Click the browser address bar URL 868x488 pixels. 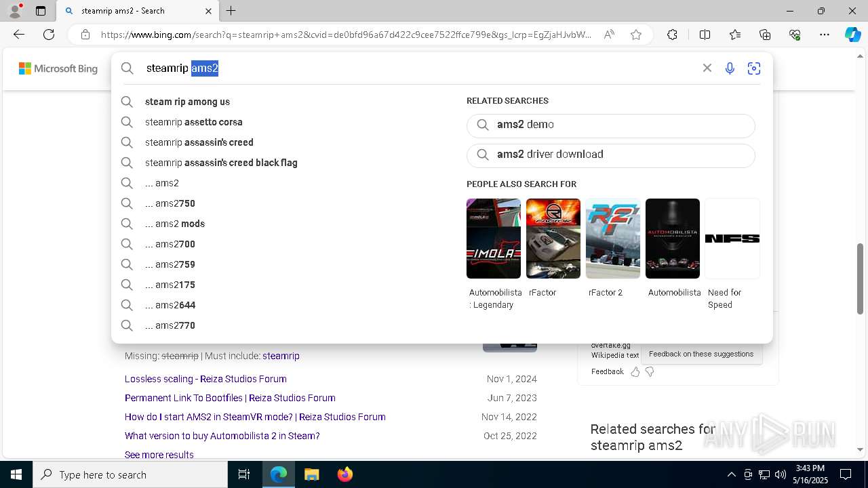[346, 35]
